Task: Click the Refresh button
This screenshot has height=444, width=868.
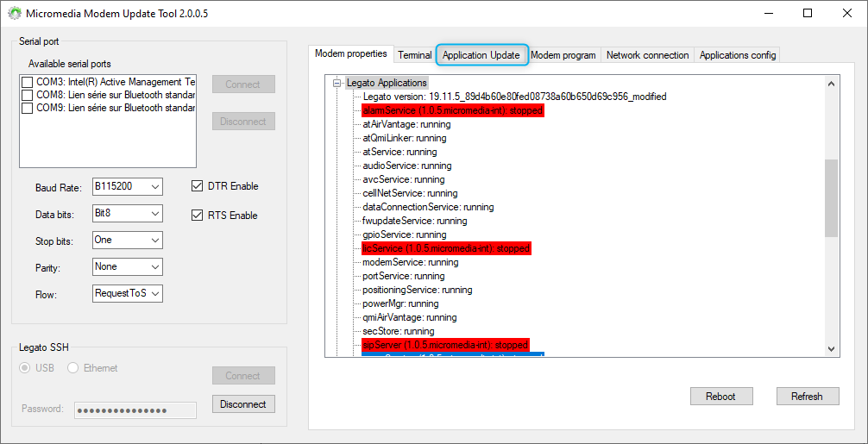Action: (806, 397)
